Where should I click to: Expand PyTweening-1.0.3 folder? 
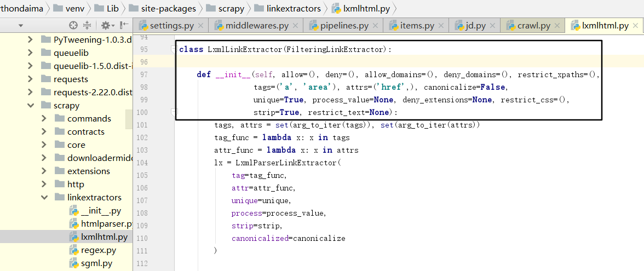pos(30,39)
